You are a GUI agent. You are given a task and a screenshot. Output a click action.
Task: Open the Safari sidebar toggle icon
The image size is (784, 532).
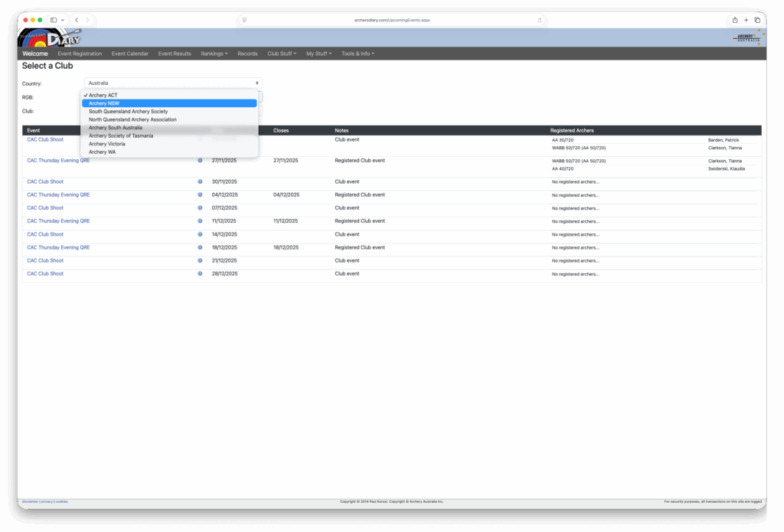(54, 20)
